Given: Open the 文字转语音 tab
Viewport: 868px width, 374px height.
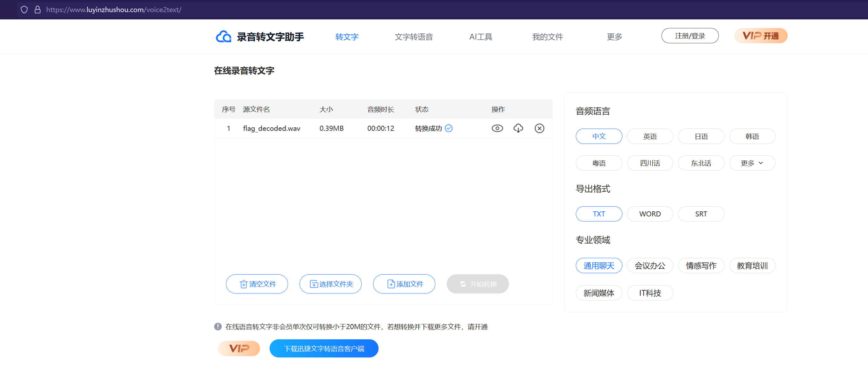Looking at the screenshot, I should [413, 37].
